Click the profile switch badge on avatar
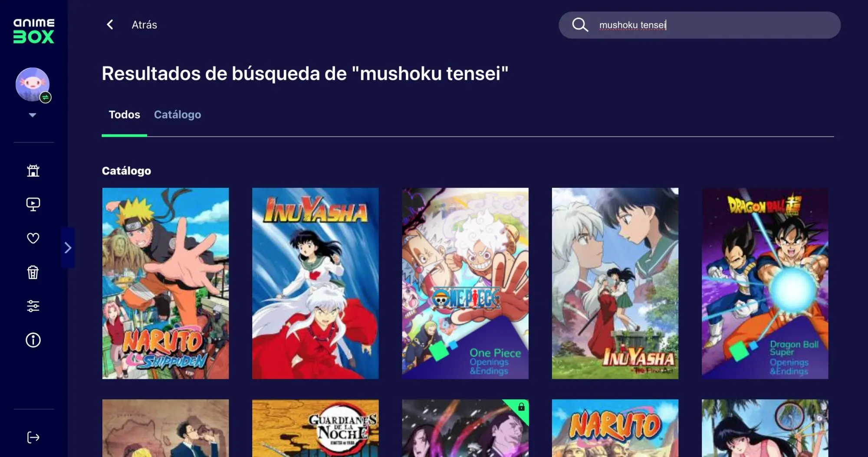Viewport: 868px width, 457px height. (x=46, y=97)
